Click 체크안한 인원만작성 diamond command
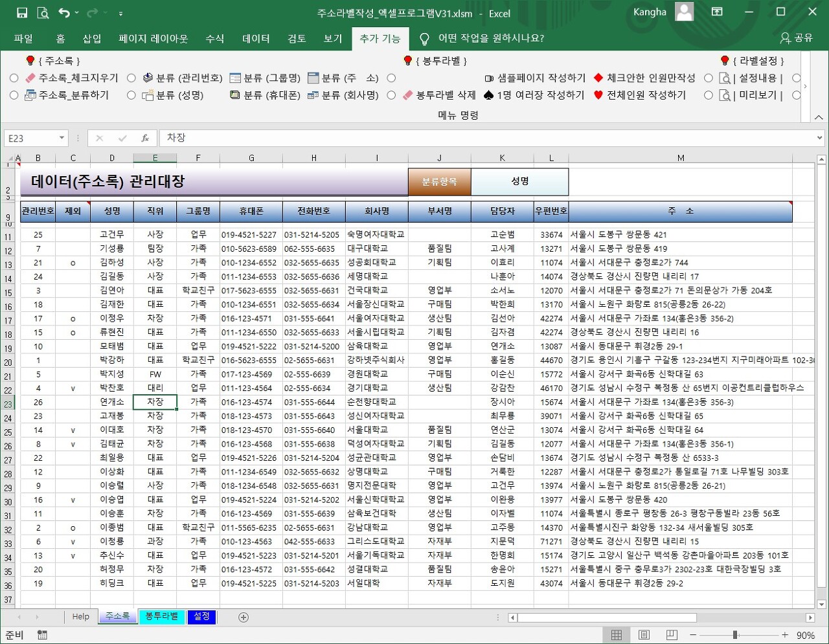Screen dimensions: 829x644 644,78
